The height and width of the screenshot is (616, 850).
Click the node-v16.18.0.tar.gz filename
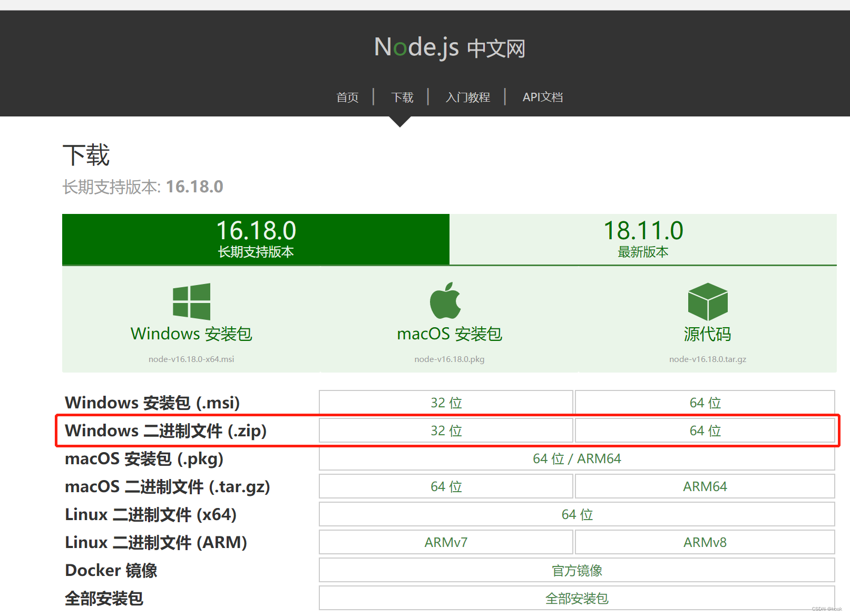708,359
